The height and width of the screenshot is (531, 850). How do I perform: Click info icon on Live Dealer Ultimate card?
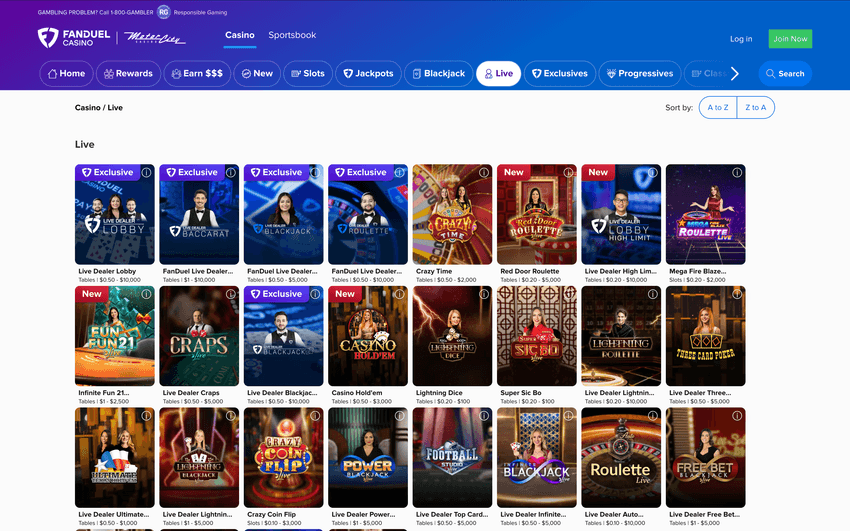pos(146,416)
